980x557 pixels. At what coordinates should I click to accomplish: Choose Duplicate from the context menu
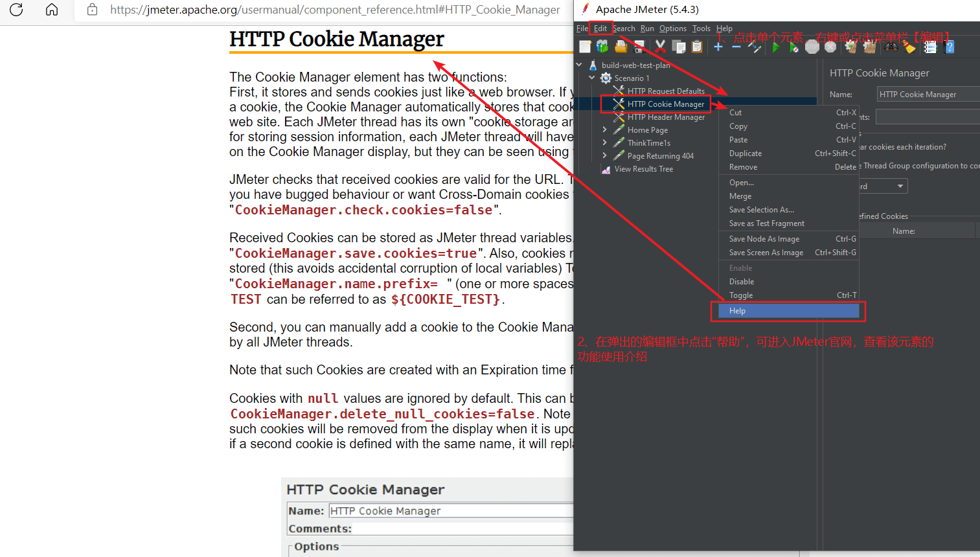[789, 153]
